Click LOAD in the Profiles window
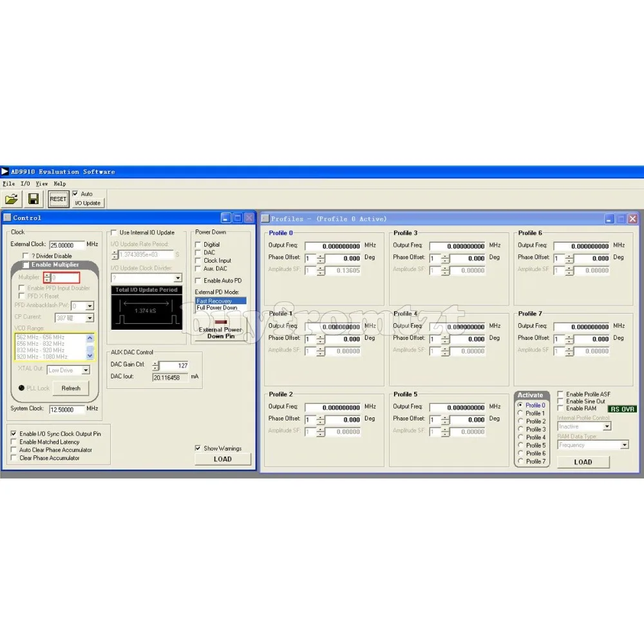This screenshot has width=644, height=644. 583,462
